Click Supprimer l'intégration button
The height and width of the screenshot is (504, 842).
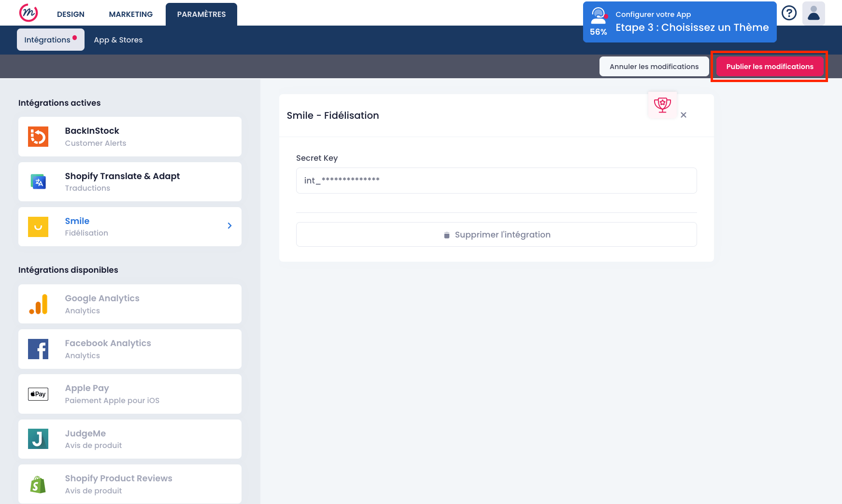coord(497,235)
